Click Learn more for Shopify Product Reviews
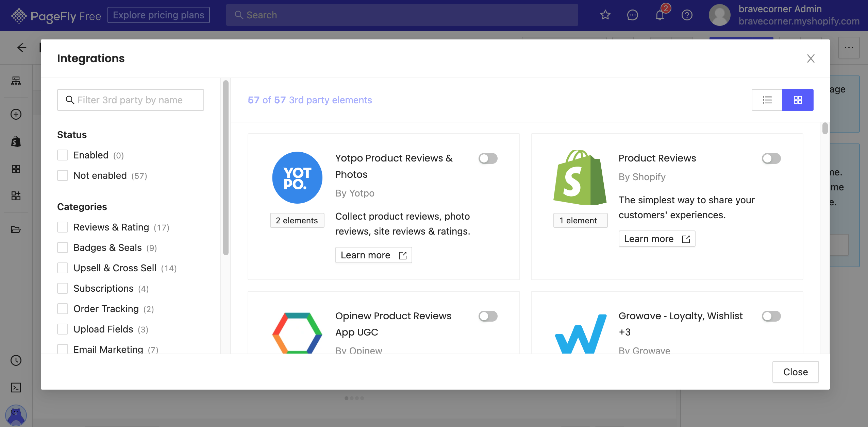Viewport: 868px width, 427px height. coord(657,239)
